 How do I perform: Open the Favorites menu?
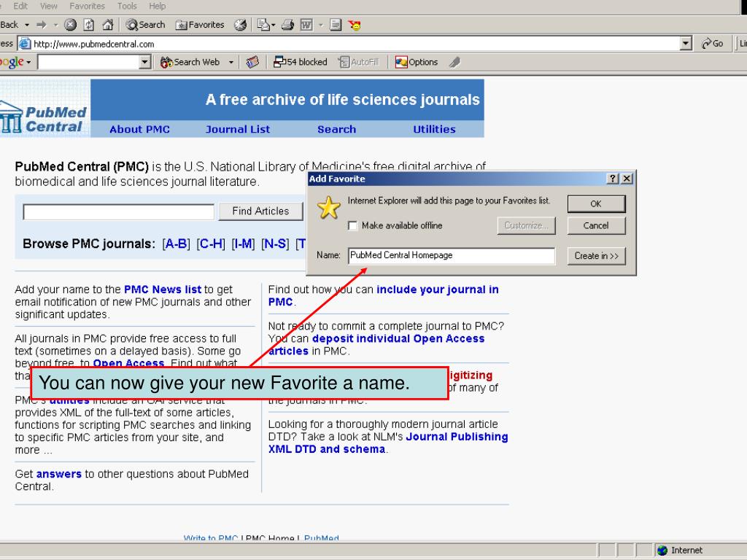pos(88,6)
